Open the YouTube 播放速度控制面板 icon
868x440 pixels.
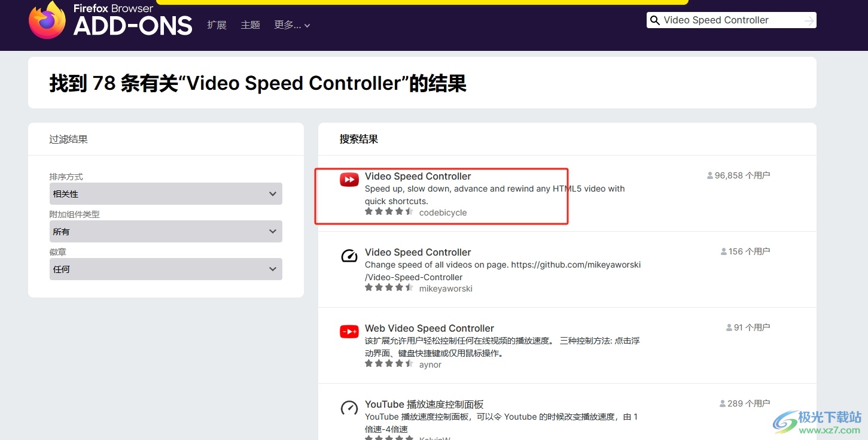[x=349, y=408]
